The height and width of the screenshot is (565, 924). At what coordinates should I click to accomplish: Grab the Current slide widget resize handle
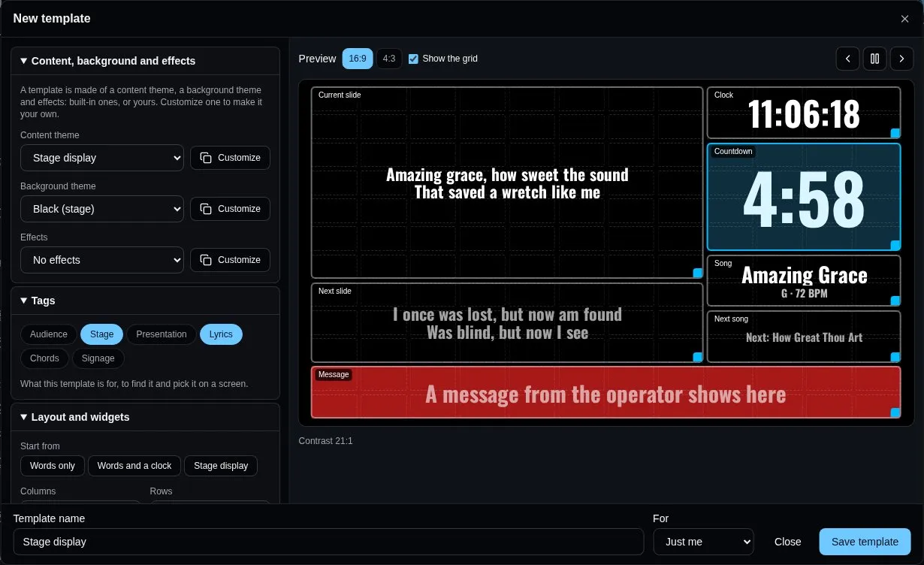click(x=698, y=273)
